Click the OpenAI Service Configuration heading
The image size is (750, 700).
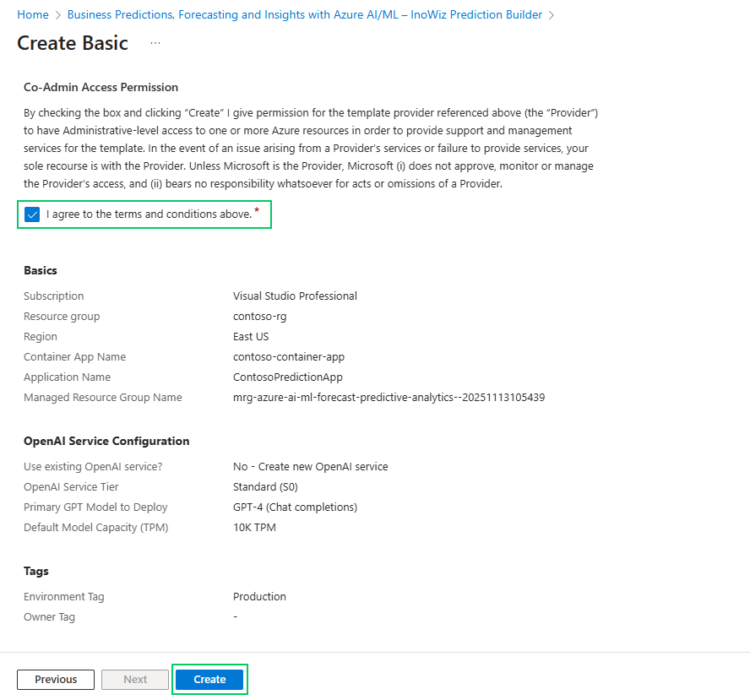click(x=106, y=441)
